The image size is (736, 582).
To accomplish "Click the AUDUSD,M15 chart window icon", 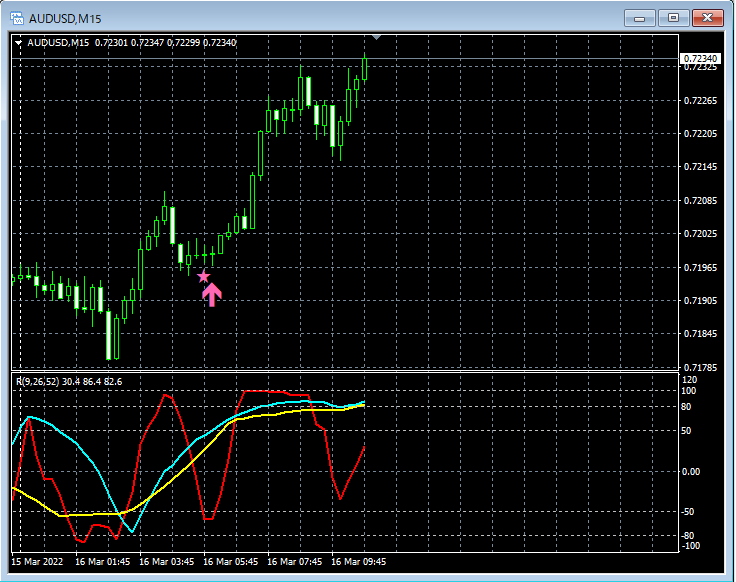I will pos(17,18).
